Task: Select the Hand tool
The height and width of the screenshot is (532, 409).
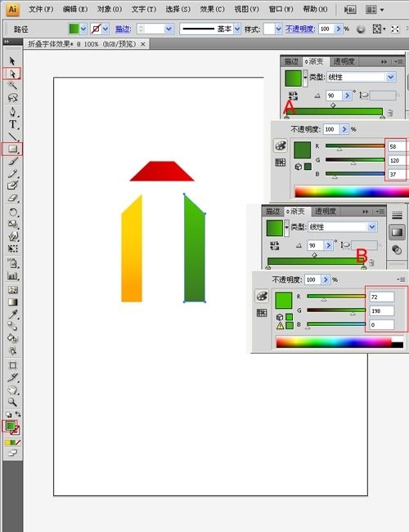Action: coord(12,390)
